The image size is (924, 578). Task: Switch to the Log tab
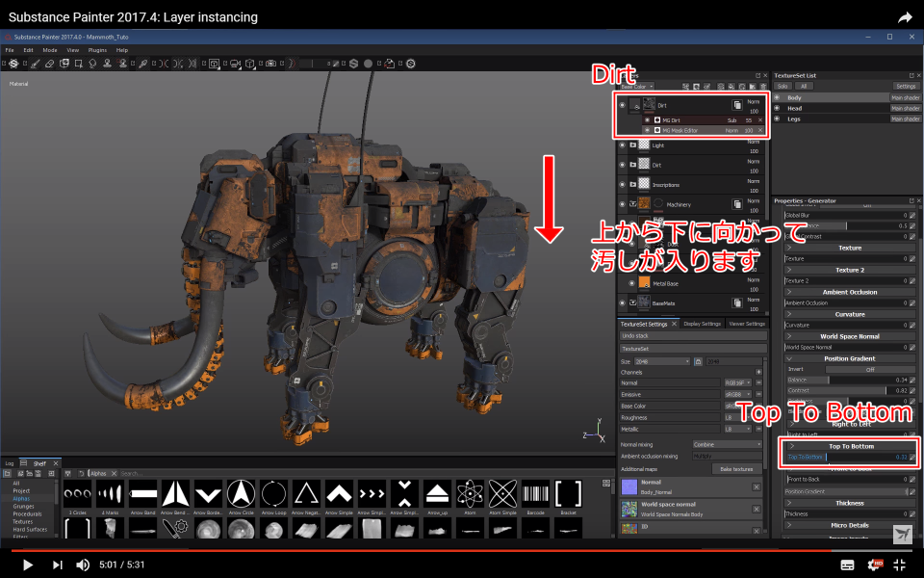(10, 463)
